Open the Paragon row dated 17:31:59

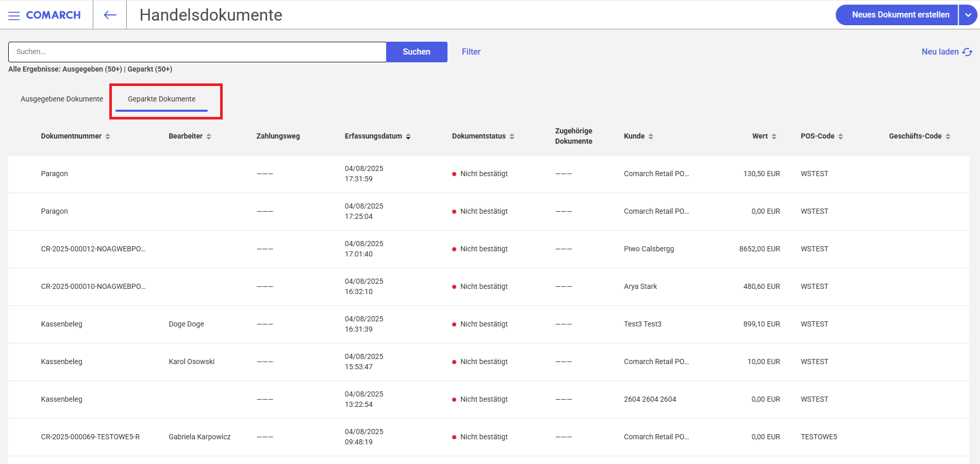pyautogui.click(x=489, y=174)
